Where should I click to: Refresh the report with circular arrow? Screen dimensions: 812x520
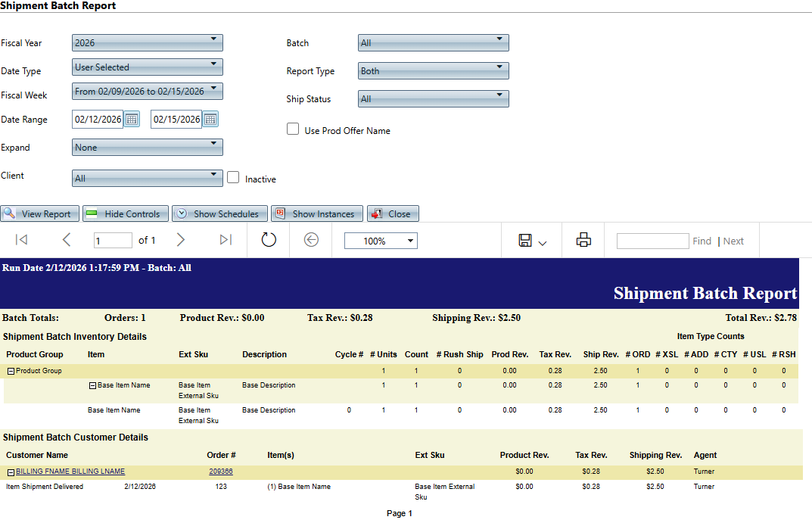point(269,240)
